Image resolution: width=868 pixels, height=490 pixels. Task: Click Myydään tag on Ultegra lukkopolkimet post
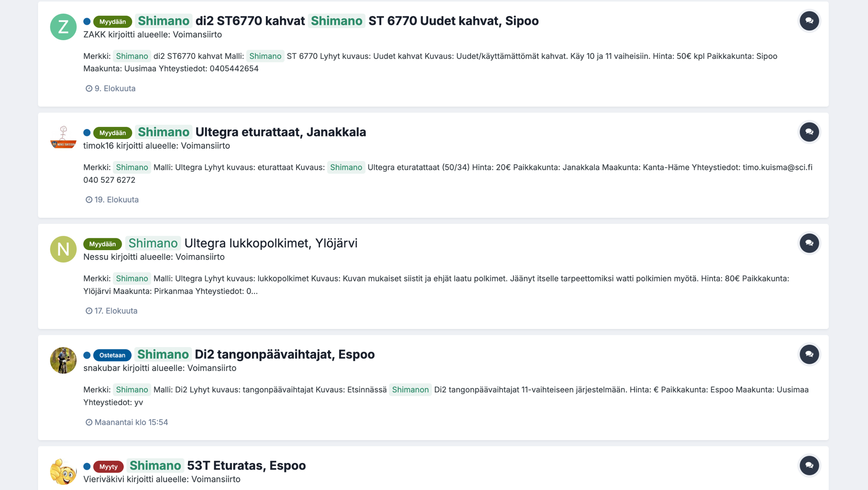click(x=102, y=244)
